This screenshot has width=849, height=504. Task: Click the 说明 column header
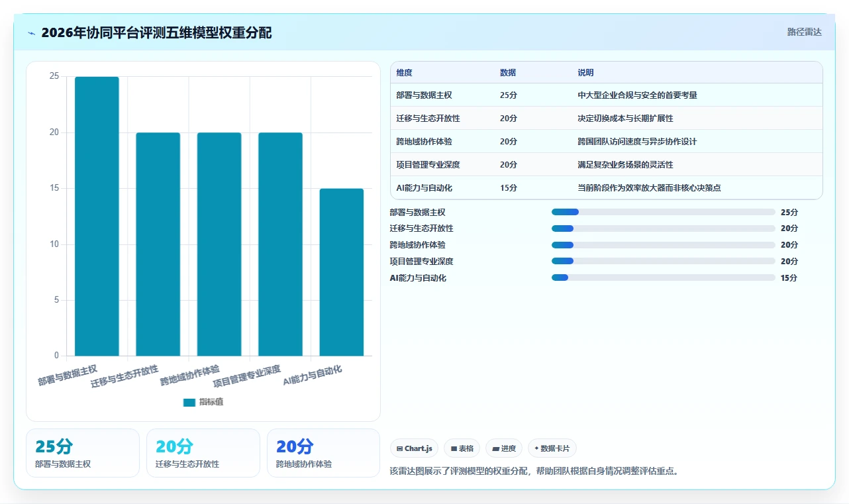(x=585, y=73)
